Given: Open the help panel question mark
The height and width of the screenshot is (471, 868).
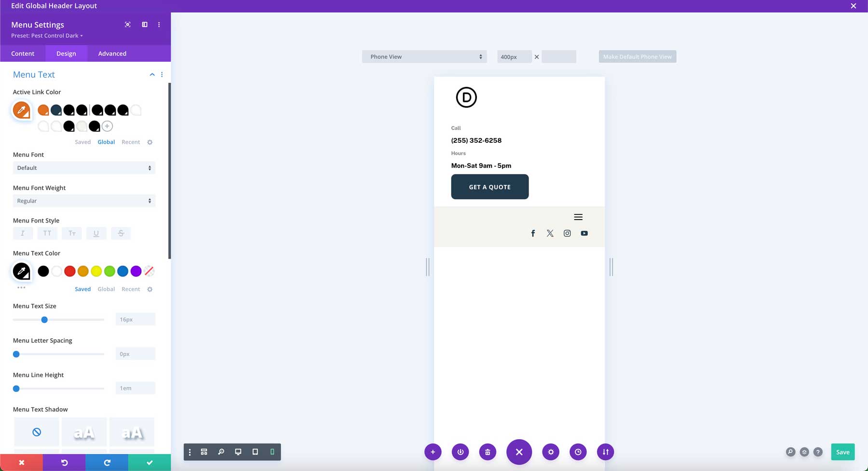Looking at the screenshot, I should coord(818,452).
